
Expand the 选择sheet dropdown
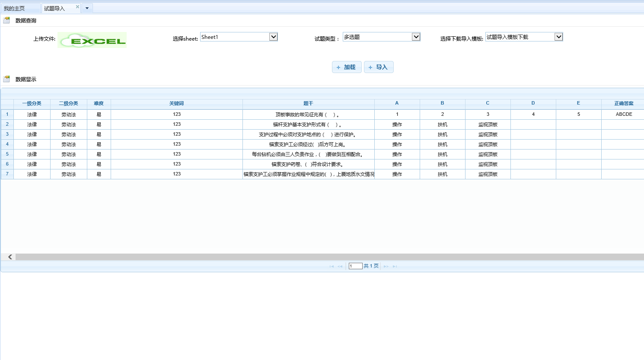[273, 37]
